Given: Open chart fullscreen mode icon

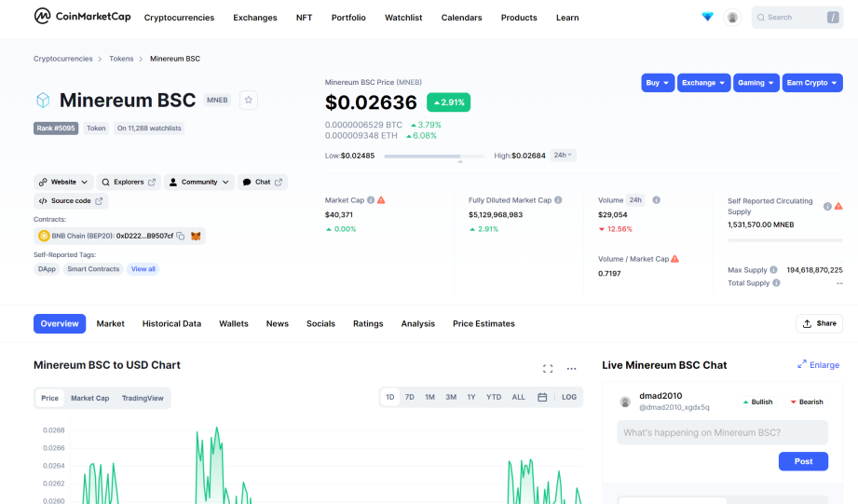Looking at the screenshot, I should pos(548,369).
